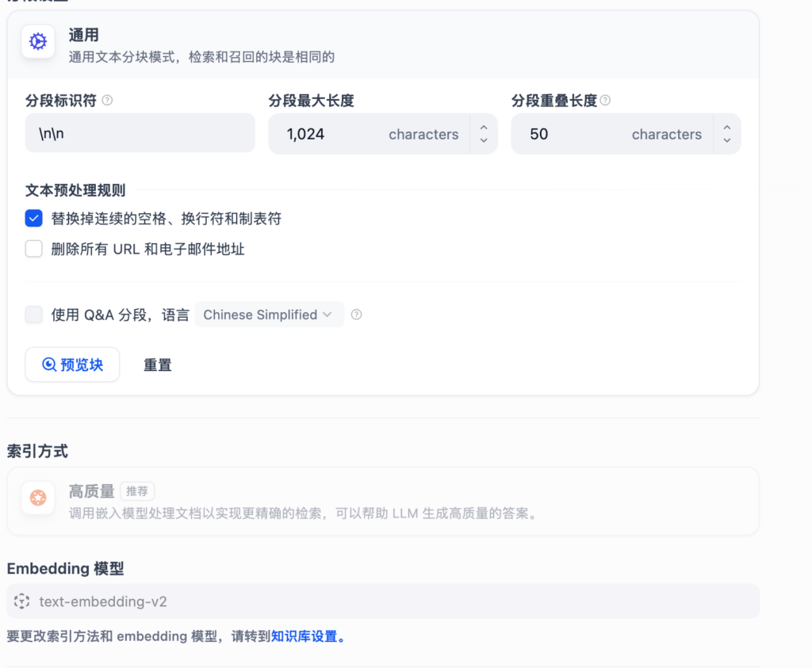Image resolution: width=812 pixels, height=668 pixels.
Task: Select the 通用 chunking mode card header
Action: [x=383, y=45]
